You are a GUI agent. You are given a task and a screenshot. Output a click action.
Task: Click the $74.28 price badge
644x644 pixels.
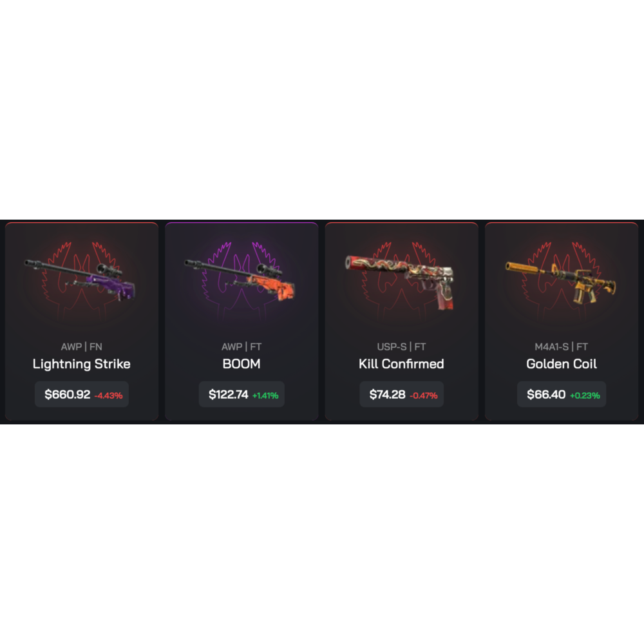401,394
